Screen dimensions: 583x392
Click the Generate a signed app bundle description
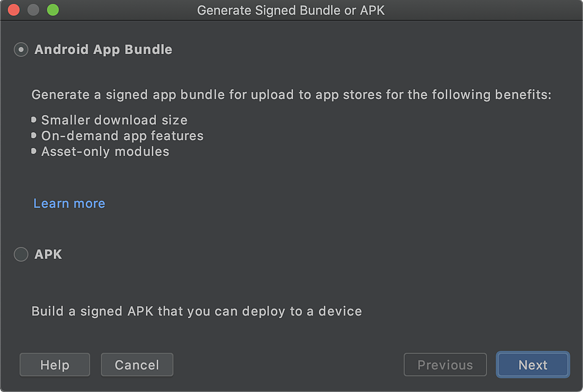click(x=291, y=95)
